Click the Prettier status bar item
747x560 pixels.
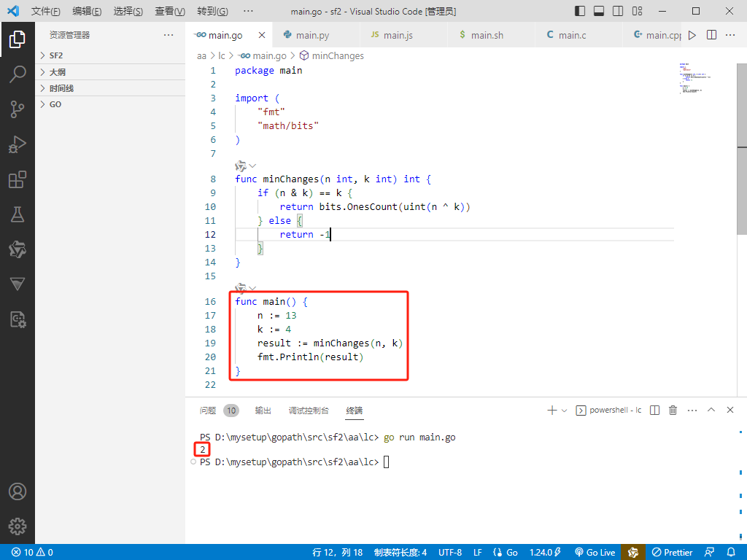[x=672, y=553]
